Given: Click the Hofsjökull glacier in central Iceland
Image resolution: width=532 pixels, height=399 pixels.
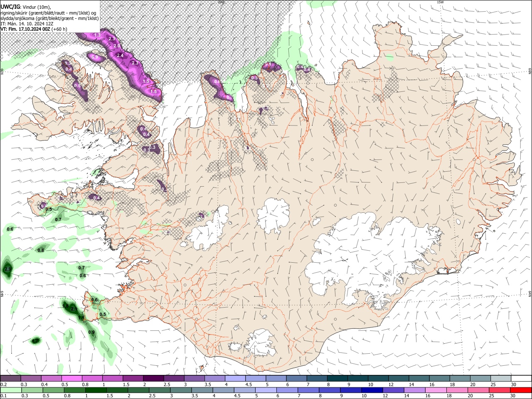Looking at the screenshot, I should (x=273, y=215).
